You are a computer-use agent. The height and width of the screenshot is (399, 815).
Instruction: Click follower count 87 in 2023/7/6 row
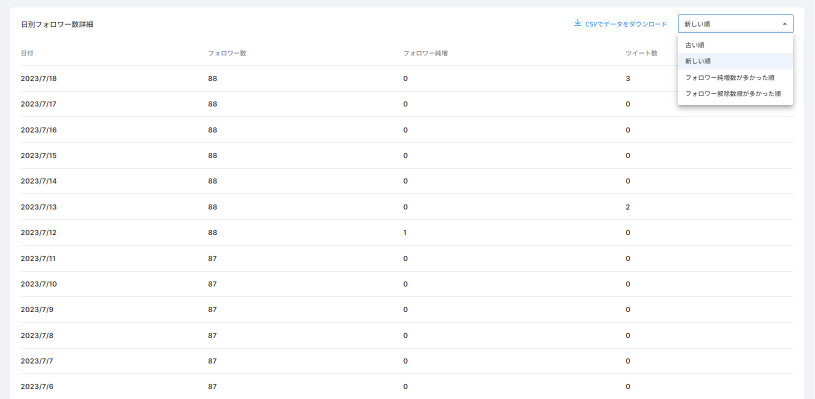213,387
